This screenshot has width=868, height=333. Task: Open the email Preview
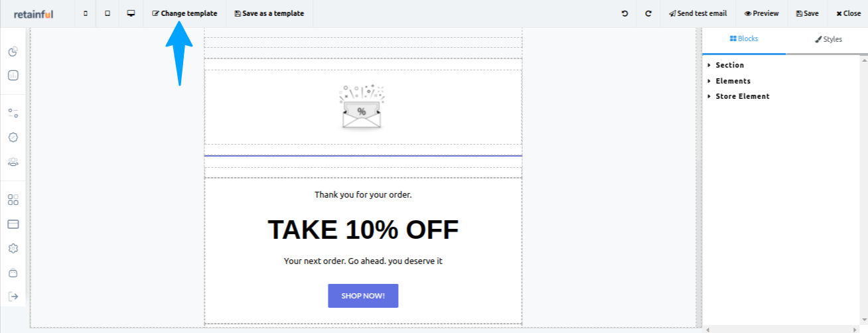pos(762,13)
